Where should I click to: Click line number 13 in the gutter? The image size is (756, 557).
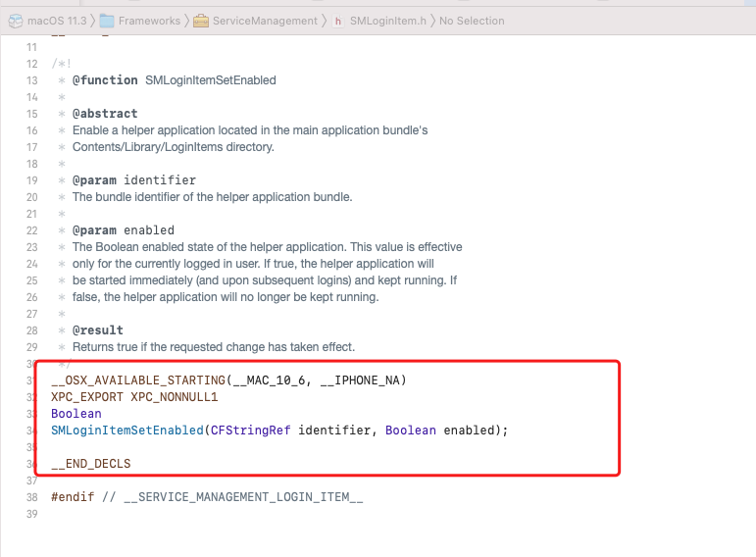[31, 80]
